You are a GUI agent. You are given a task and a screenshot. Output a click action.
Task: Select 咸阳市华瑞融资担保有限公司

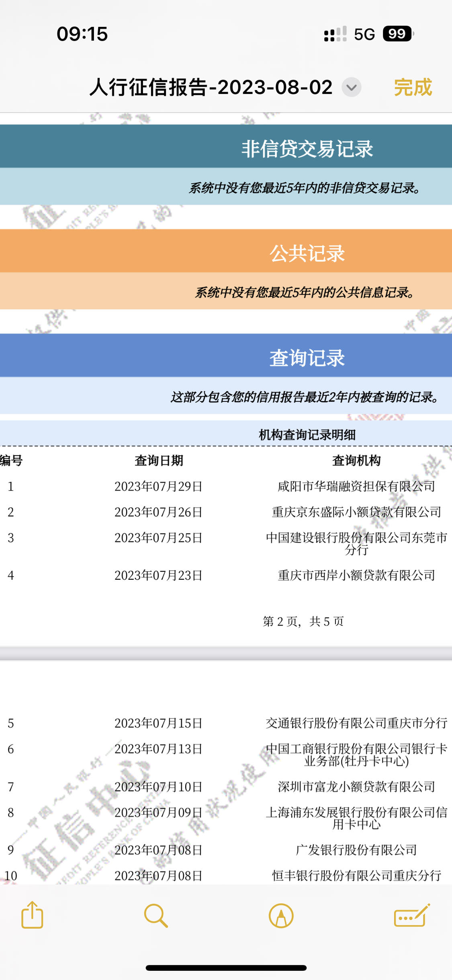coord(356,486)
